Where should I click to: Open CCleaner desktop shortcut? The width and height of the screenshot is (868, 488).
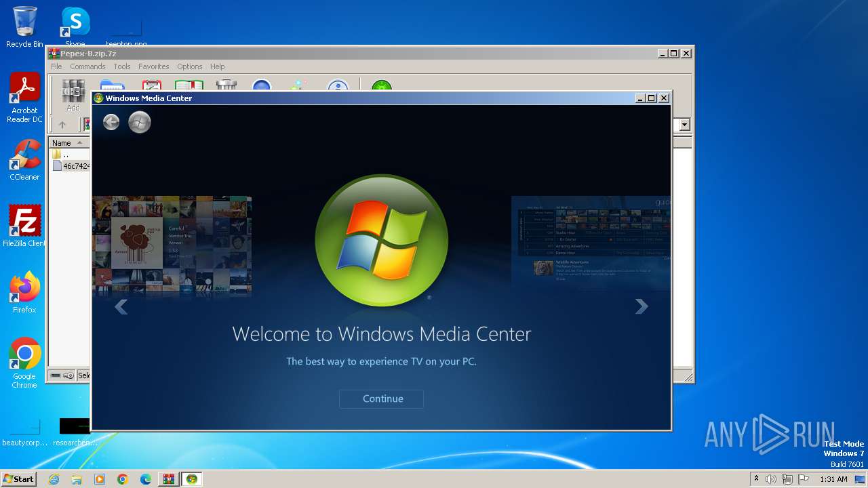24,160
